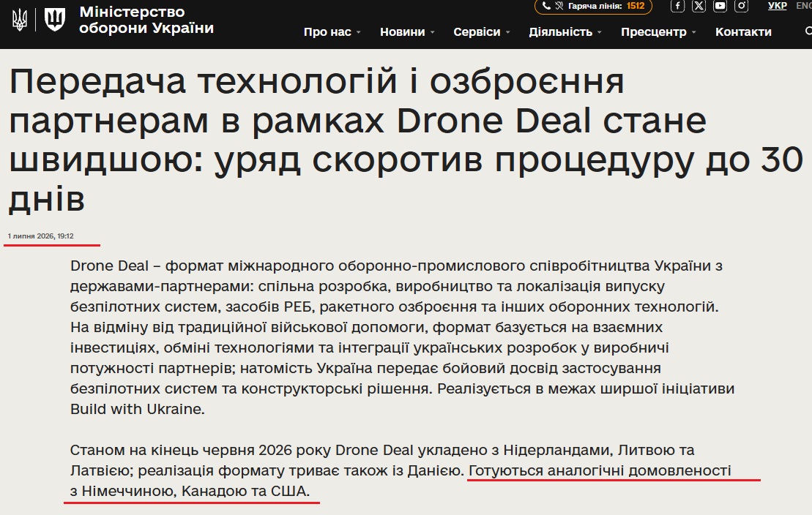Expand the dropdown arrow next to Новини
Screen dimensions: 812x515
pyautogui.click(x=433, y=32)
